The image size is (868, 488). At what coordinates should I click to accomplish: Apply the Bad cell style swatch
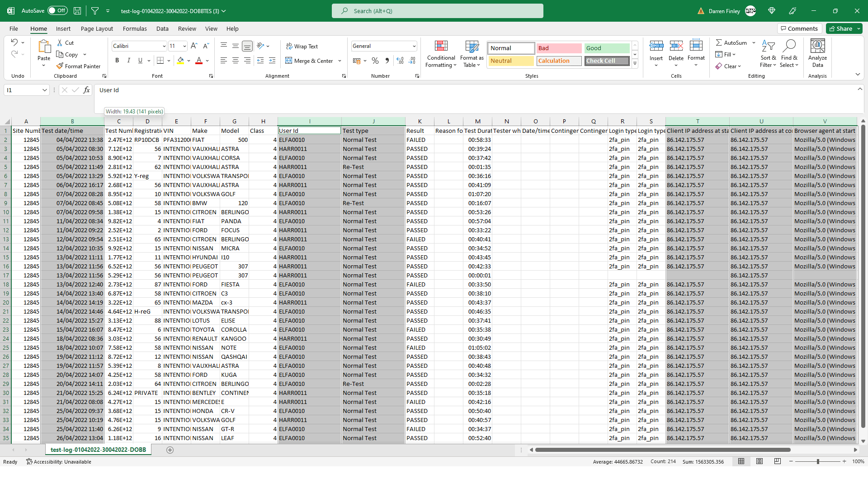pos(559,48)
